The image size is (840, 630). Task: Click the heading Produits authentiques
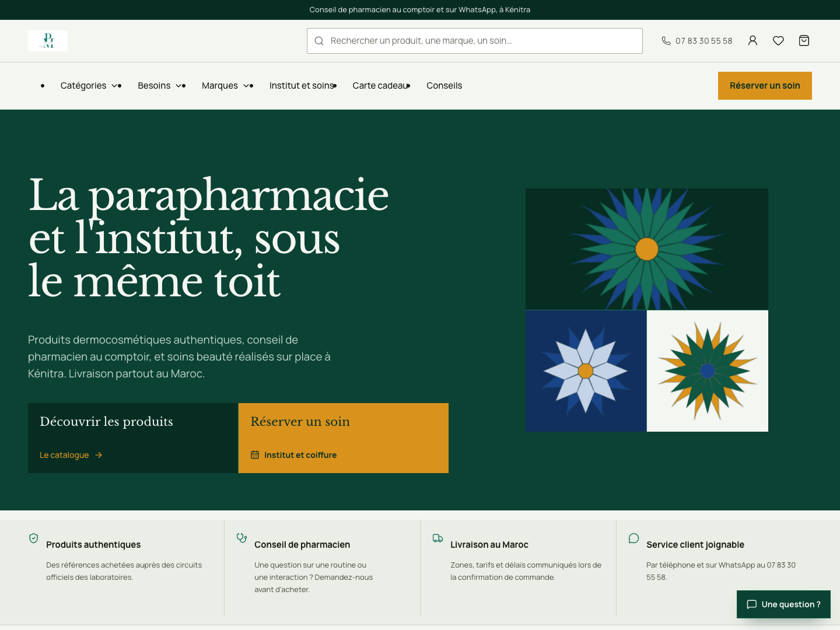(x=93, y=545)
